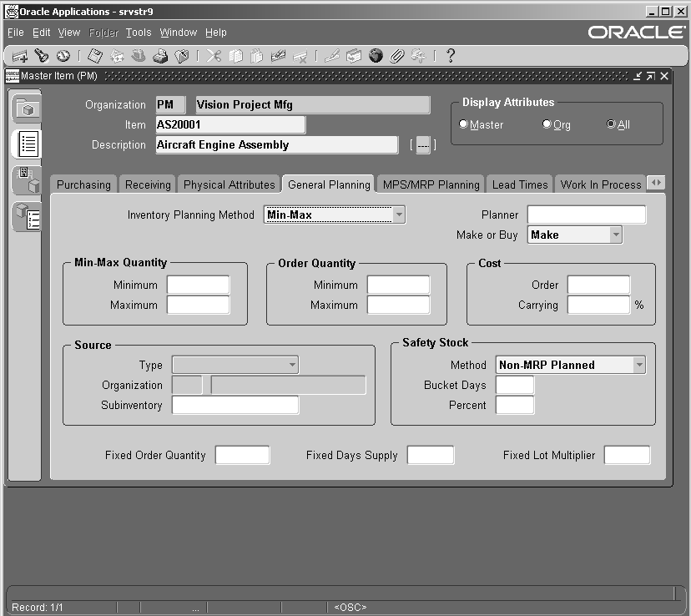The image size is (691, 616).
Task: Open the item revision list sidebar icon
Action: coord(27,216)
